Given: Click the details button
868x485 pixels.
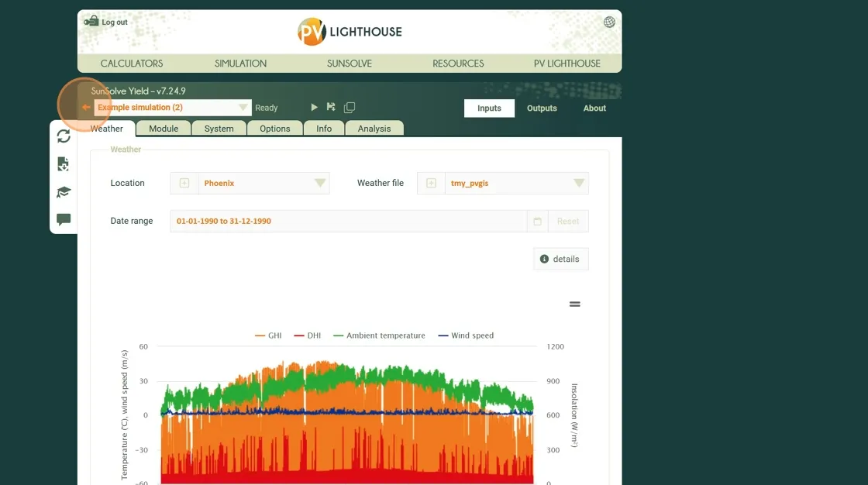Looking at the screenshot, I should pos(560,259).
